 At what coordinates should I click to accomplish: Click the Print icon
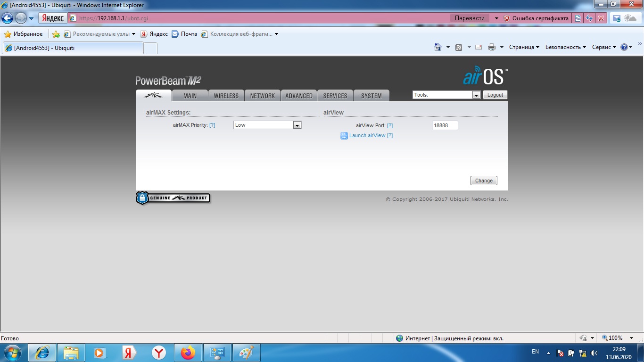tap(492, 47)
